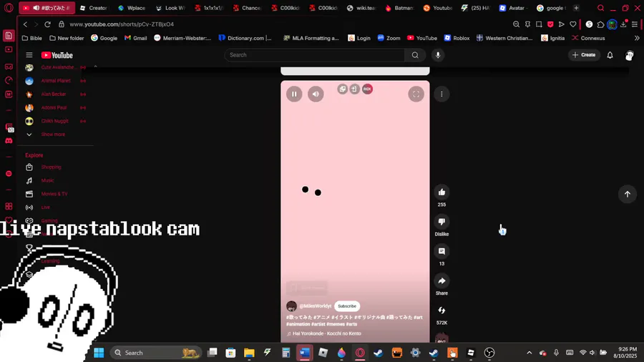The width and height of the screenshot is (644, 362).
Task: Open the Easy Setup menu icon
Action: tap(635, 24)
